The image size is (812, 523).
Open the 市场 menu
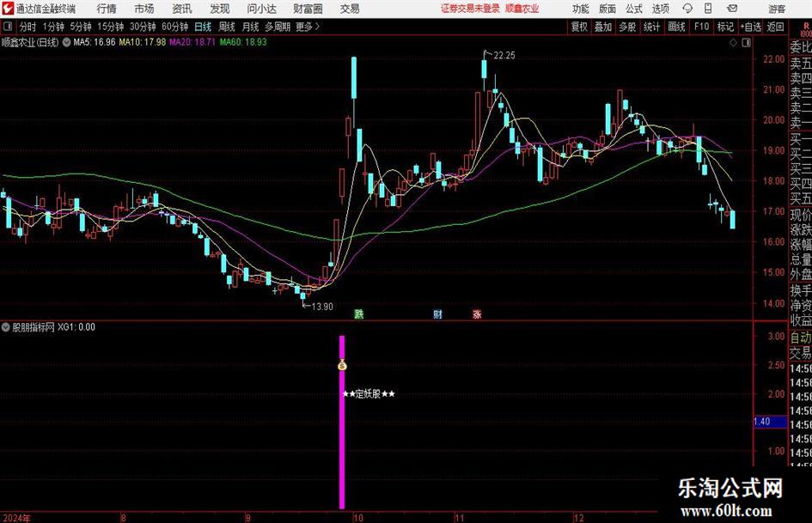[x=144, y=9]
